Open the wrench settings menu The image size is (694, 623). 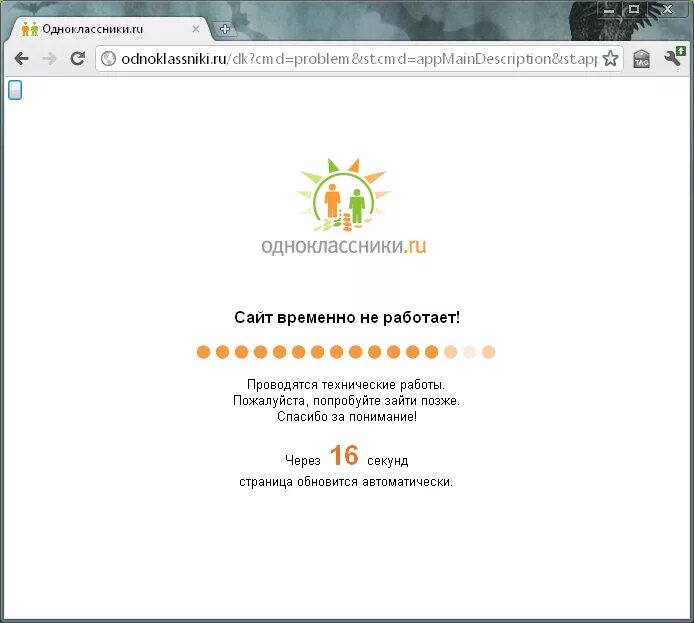[674, 57]
